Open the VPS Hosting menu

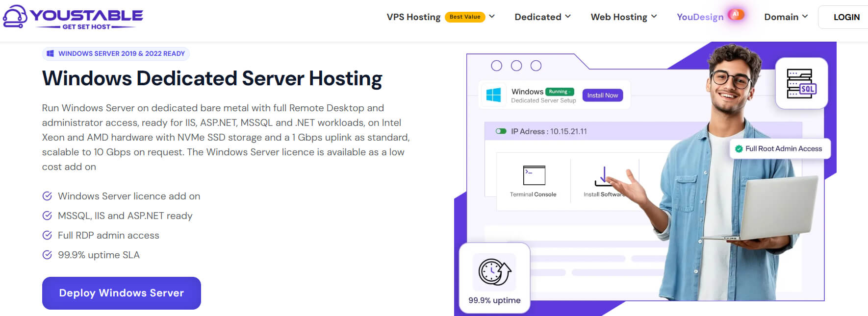(413, 17)
